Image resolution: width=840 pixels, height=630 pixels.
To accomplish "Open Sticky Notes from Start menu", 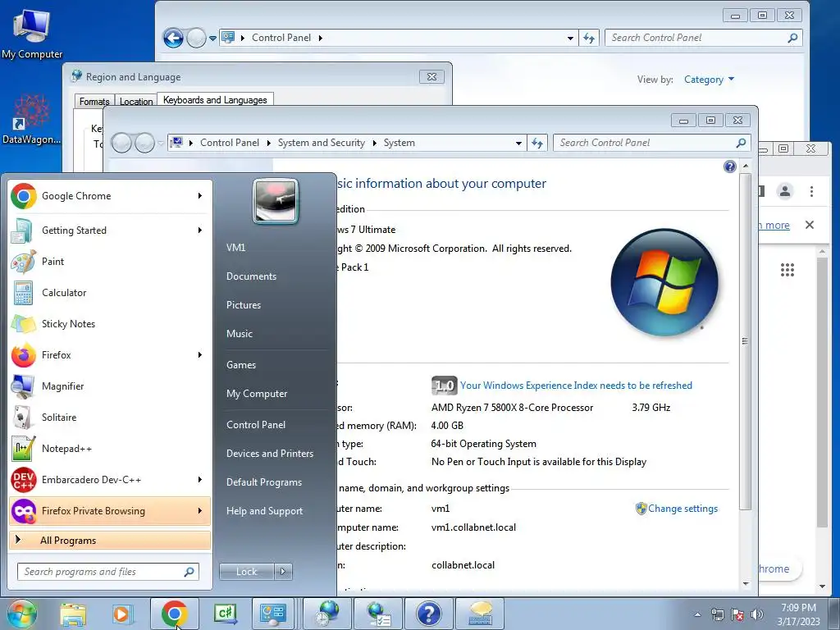I will click(x=110, y=323).
